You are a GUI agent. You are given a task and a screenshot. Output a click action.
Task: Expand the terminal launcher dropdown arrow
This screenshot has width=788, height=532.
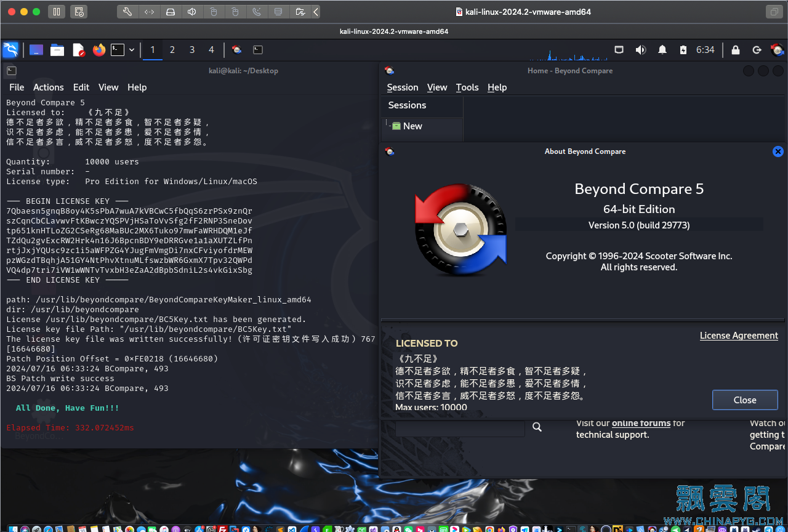(132, 50)
